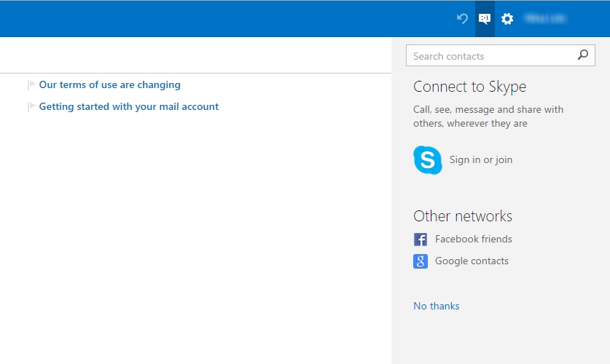Click the blue Skype logo
610x364 pixels.
(428, 159)
